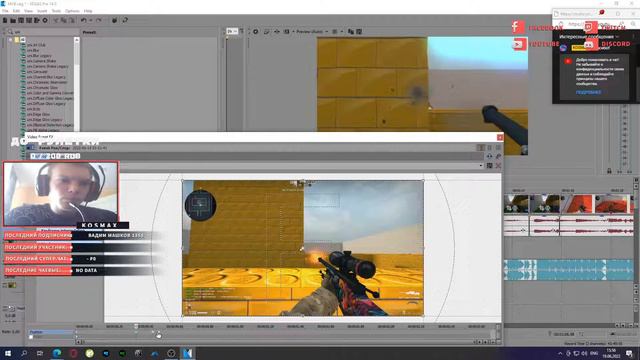Select sm.Channel Blur Legacy plug-in

[x=46, y=77]
